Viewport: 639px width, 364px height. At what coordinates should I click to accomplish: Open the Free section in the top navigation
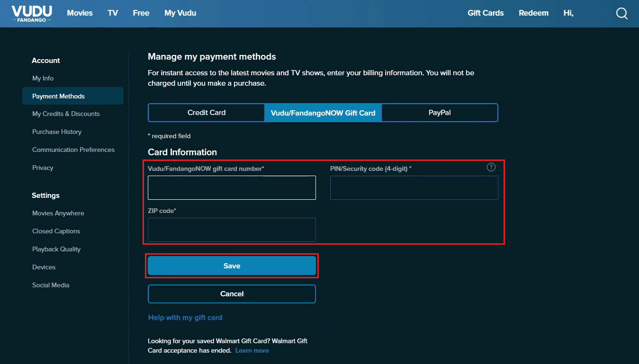click(x=141, y=13)
